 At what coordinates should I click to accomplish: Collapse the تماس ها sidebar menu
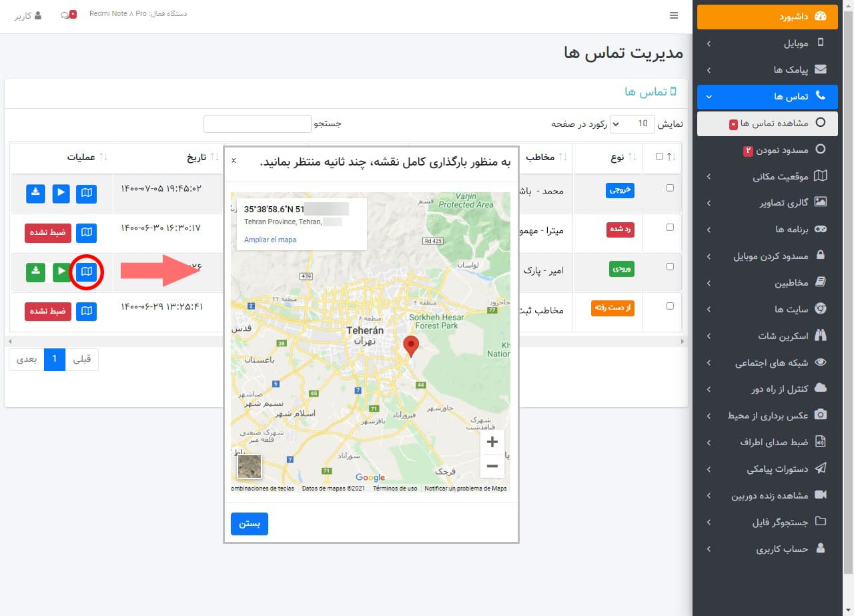767,97
